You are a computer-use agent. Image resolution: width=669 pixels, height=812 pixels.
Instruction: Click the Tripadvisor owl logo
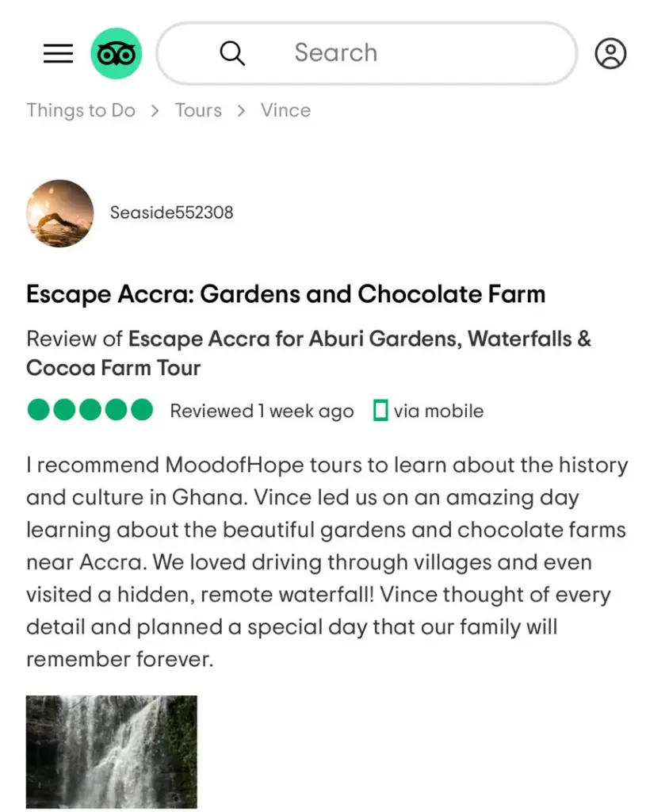[117, 53]
